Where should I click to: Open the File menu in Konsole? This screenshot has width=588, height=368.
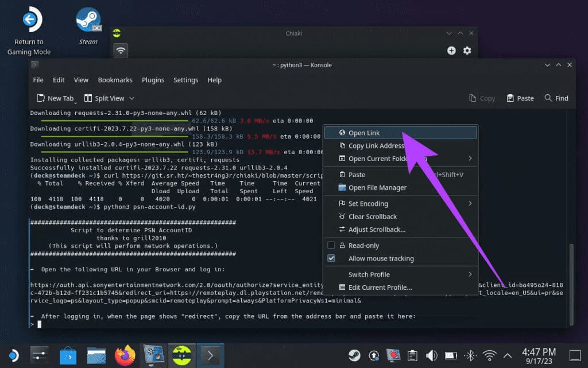38,80
